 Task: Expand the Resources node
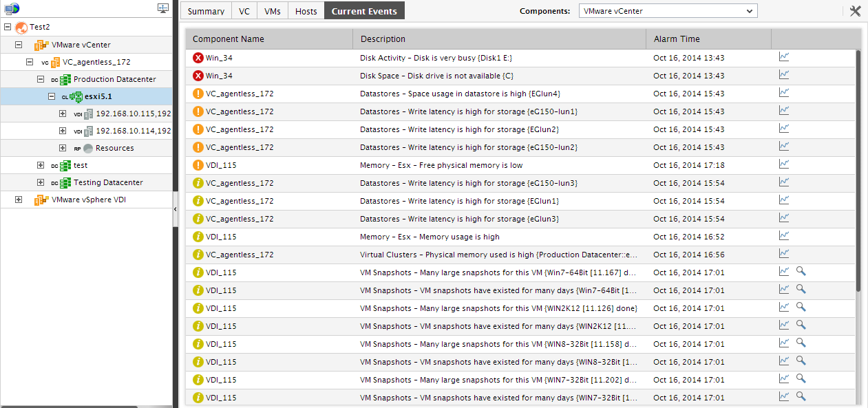coord(63,148)
